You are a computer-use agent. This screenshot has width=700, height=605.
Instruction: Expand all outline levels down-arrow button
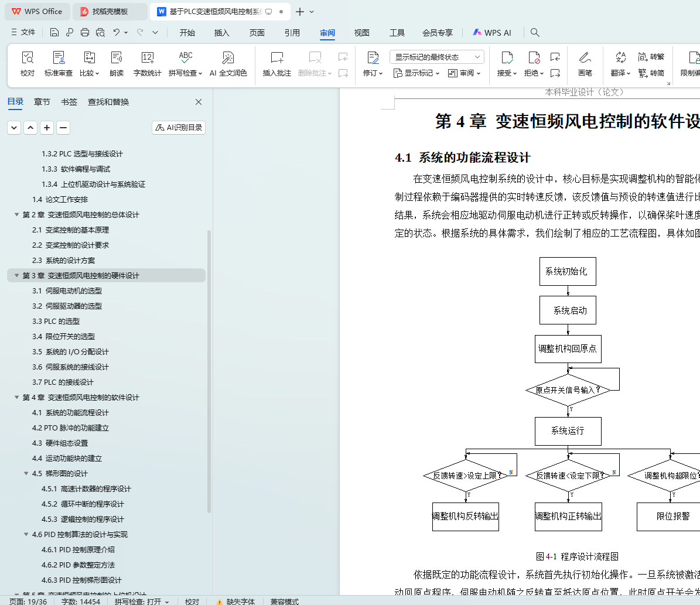coord(14,128)
